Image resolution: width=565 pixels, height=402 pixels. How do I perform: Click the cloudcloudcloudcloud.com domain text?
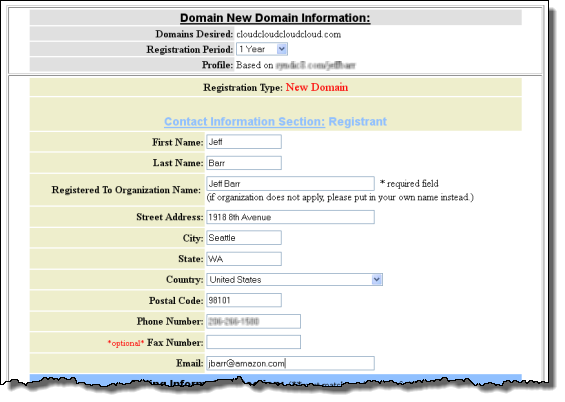289,35
